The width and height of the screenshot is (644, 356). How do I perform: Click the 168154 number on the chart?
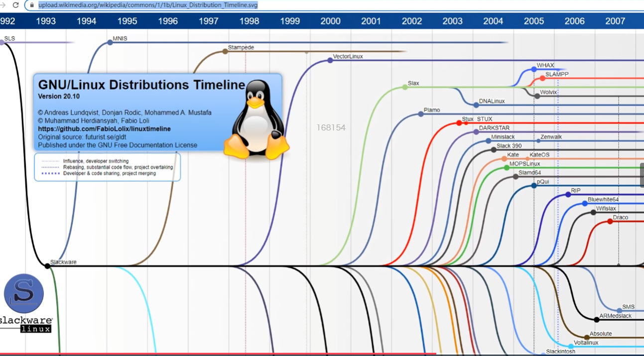331,127
